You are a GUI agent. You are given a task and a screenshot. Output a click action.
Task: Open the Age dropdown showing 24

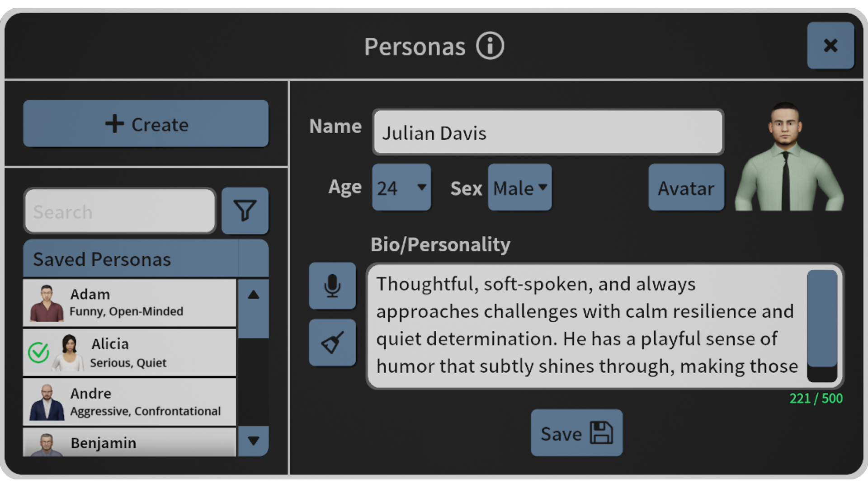tap(401, 187)
